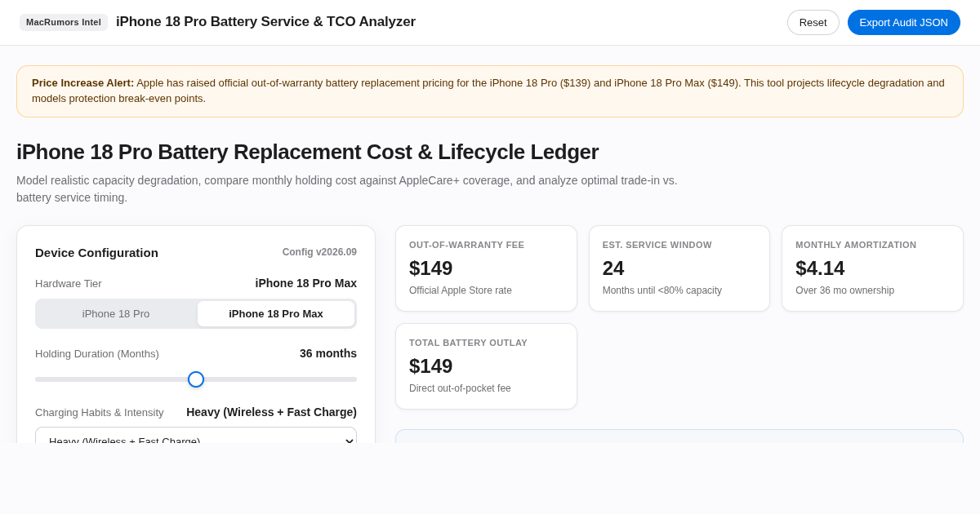Click the 36 months value
The width and height of the screenshot is (980, 514).
[x=328, y=353]
